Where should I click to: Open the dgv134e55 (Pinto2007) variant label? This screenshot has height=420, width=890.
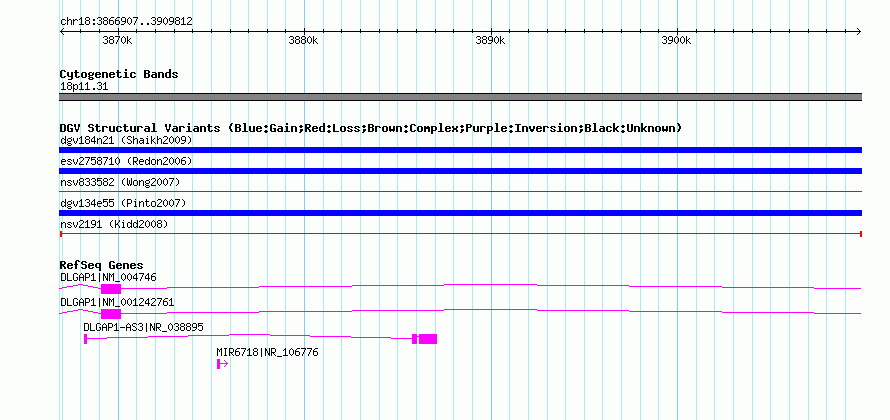pos(123,203)
